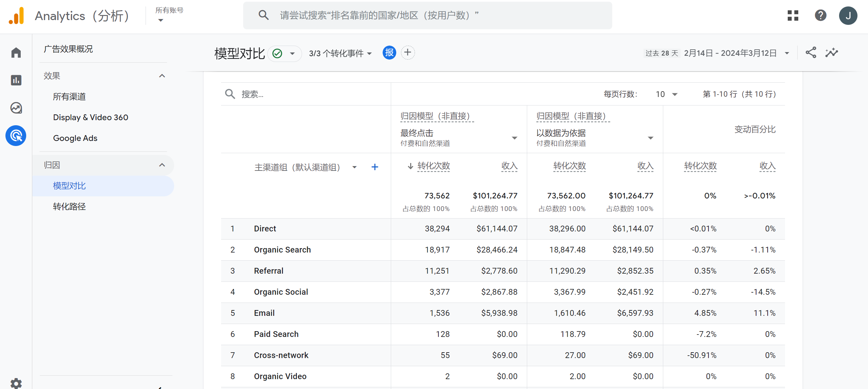
Task: Click the second 归因模型（非直接）header label
Action: [x=573, y=116]
